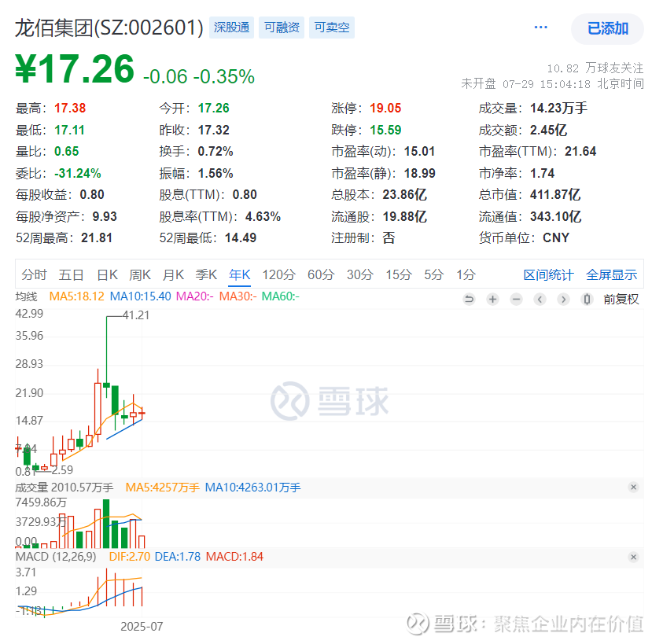The height and width of the screenshot is (644, 663).
Task: Toggle the candlestick style icon
Action: [x=587, y=300]
